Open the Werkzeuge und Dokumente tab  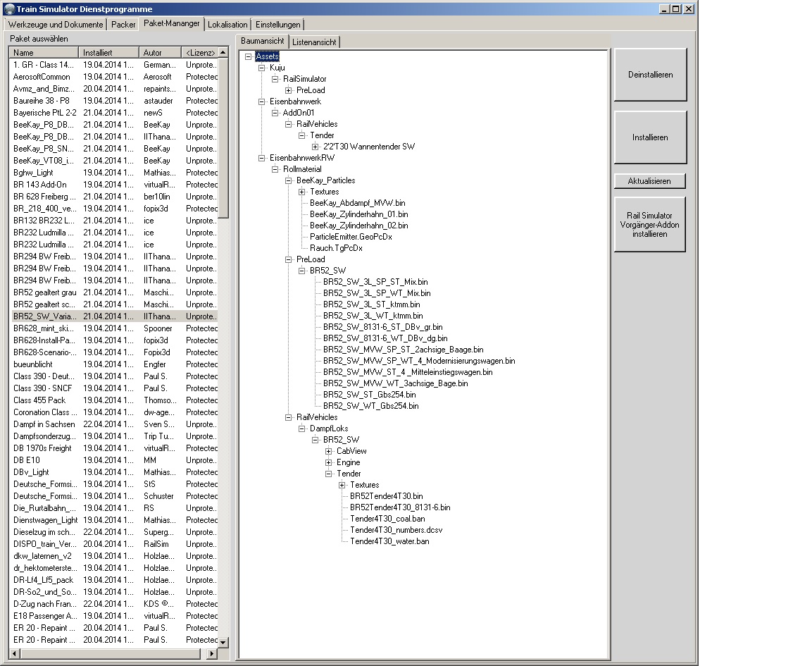coord(56,25)
